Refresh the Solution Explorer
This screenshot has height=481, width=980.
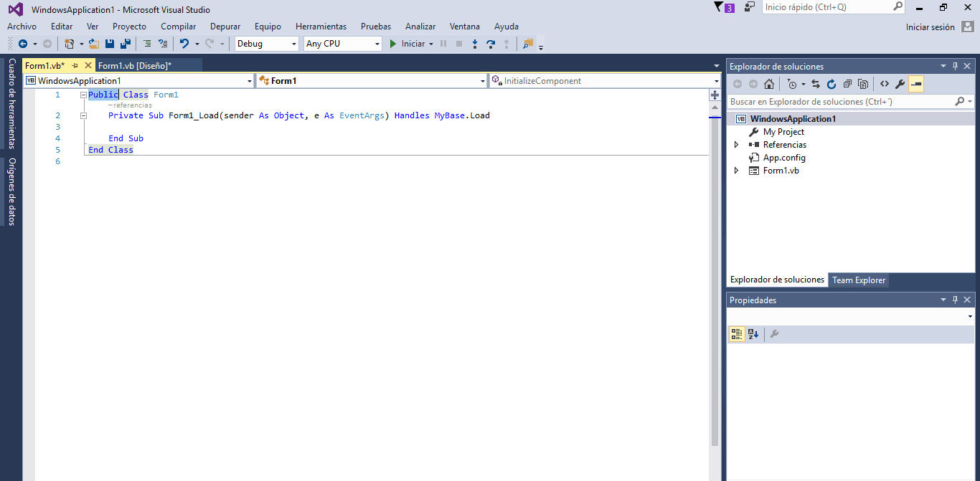tap(831, 84)
